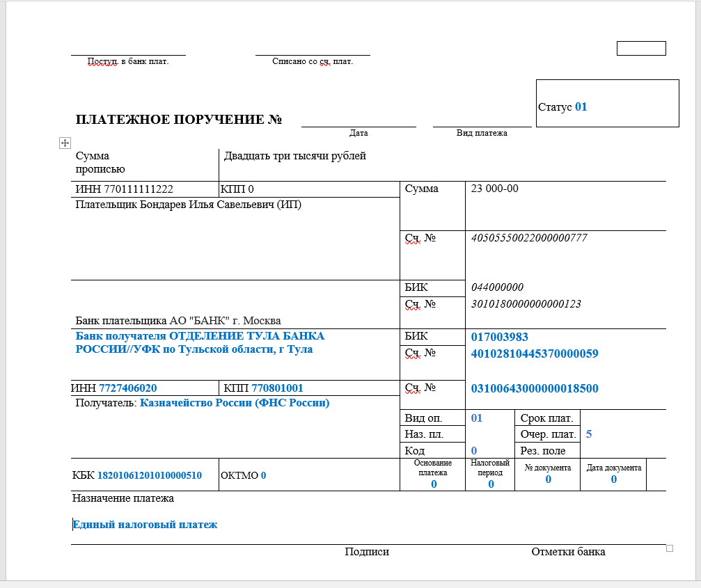Click the 'Статус 01' field
This screenshot has height=588, width=701.
tap(607, 103)
